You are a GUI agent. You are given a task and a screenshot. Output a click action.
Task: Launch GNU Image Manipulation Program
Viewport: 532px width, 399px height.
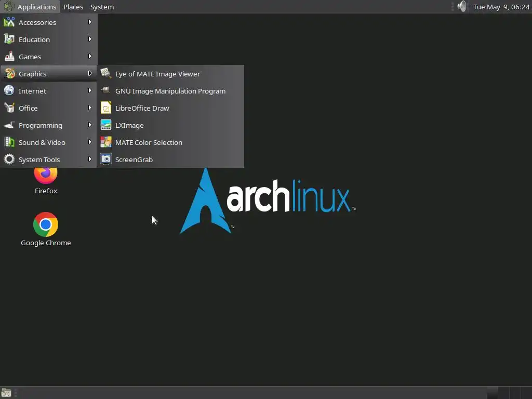(x=170, y=91)
